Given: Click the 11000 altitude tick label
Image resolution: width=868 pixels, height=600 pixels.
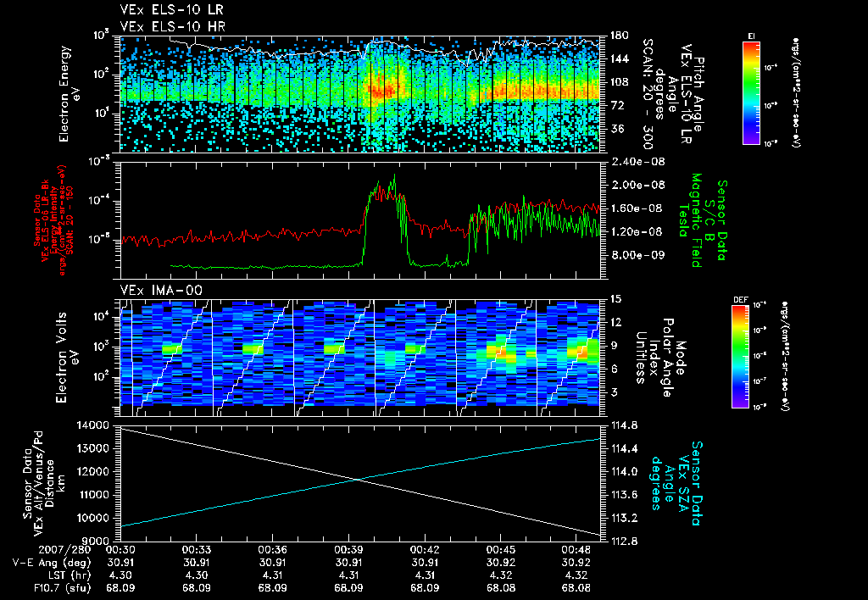Looking at the screenshot, I should pos(92,495).
